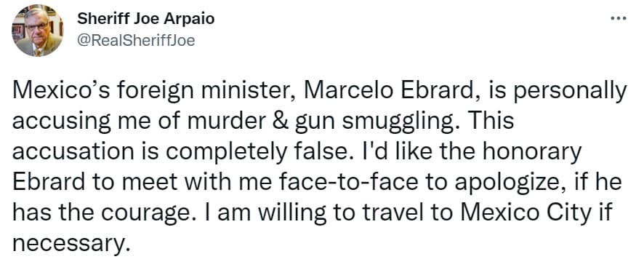Click the word "accusation" starting third line
This screenshot has width=644, height=262.
tap(68, 152)
